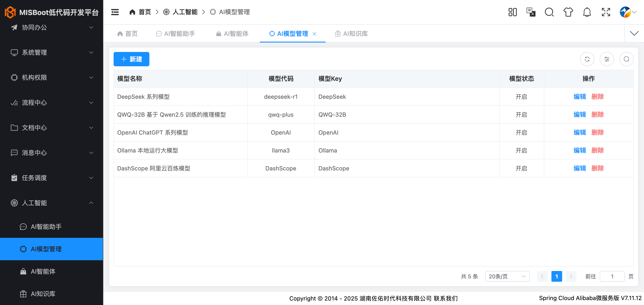The image size is (644, 305).
Task: Switch to the AI智能助手 tab
Action: pos(176,34)
